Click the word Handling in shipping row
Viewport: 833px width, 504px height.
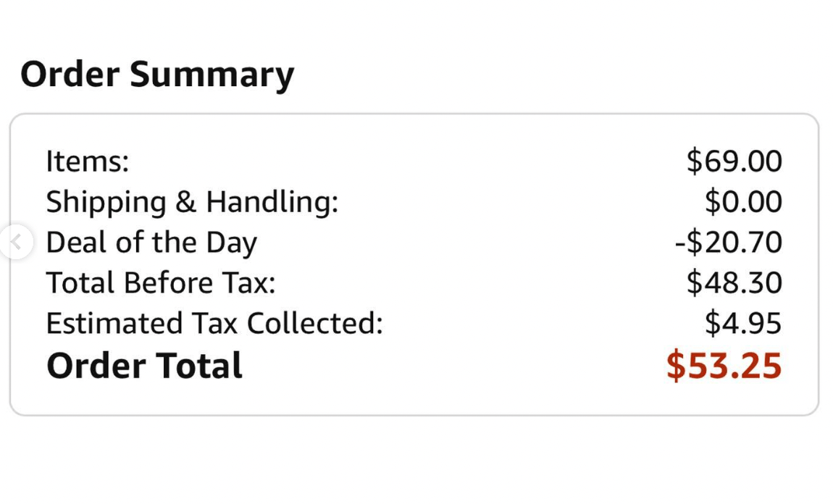click(272, 202)
